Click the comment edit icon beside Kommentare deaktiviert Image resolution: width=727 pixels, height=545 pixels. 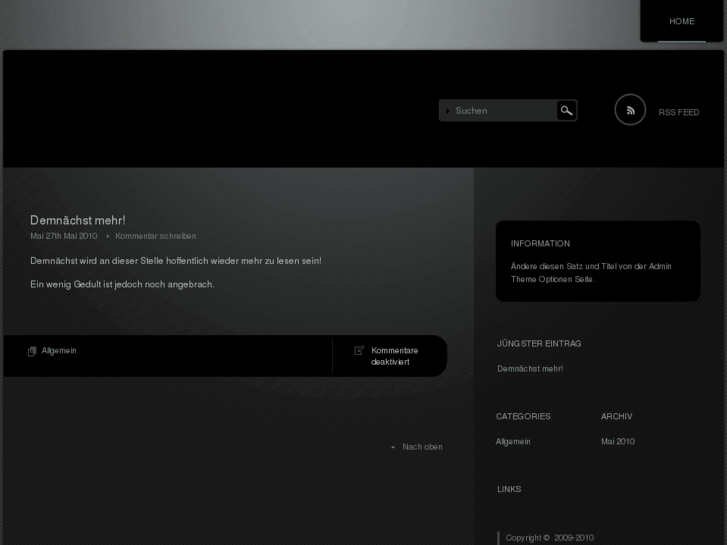[359, 350]
